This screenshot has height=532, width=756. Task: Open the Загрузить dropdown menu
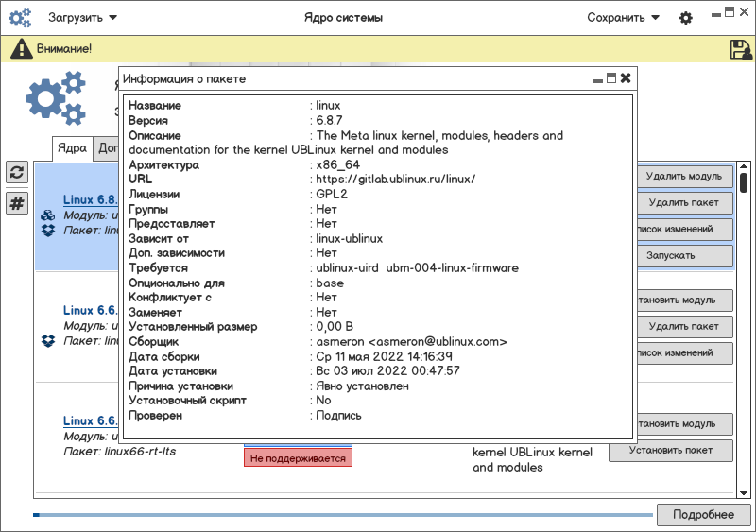point(82,18)
